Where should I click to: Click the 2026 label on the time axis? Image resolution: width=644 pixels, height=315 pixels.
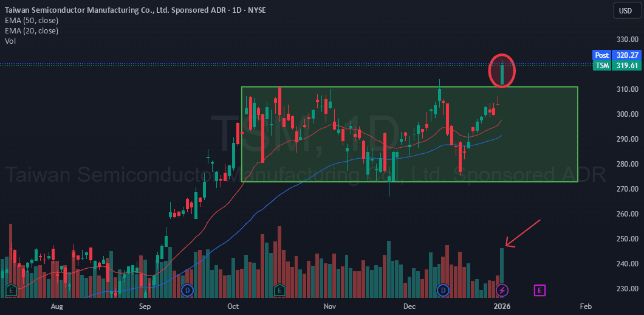pyautogui.click(x=502, y=306)
